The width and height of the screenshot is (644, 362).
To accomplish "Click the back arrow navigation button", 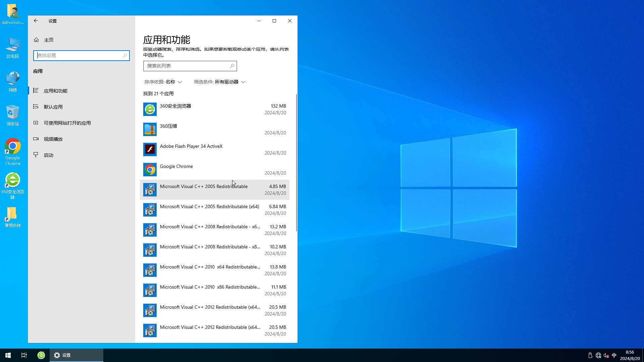I will pos(36,21).
